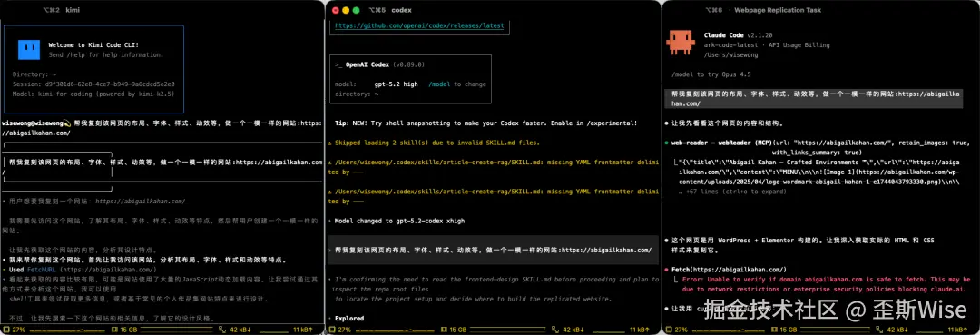980x335 pixels.
Task: Click the network 42 kB download icon in kimi pane
Action: [x=222, y=329]
